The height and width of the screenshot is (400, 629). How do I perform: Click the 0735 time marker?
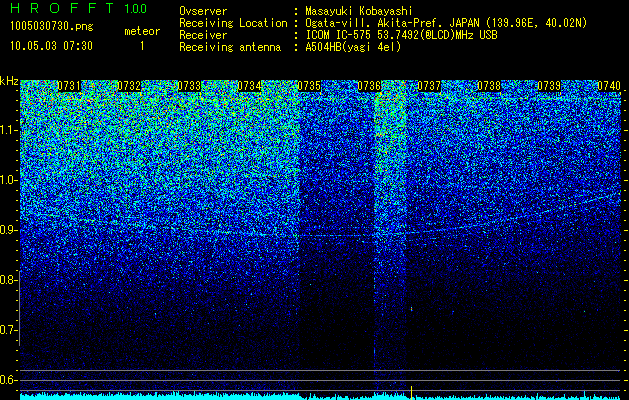point(309,86)
